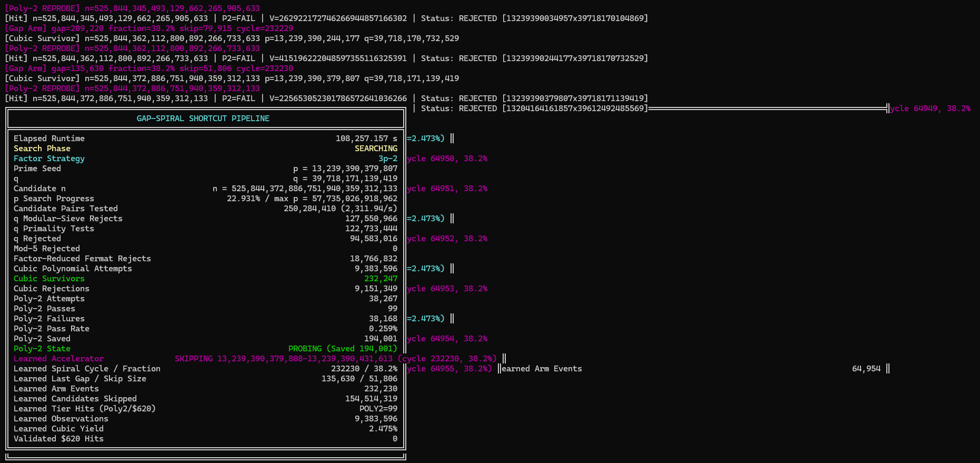The height and width of the screenshot is (463, 980).
Task: Click the Prime Seed p value
Action: coord(345,169)
